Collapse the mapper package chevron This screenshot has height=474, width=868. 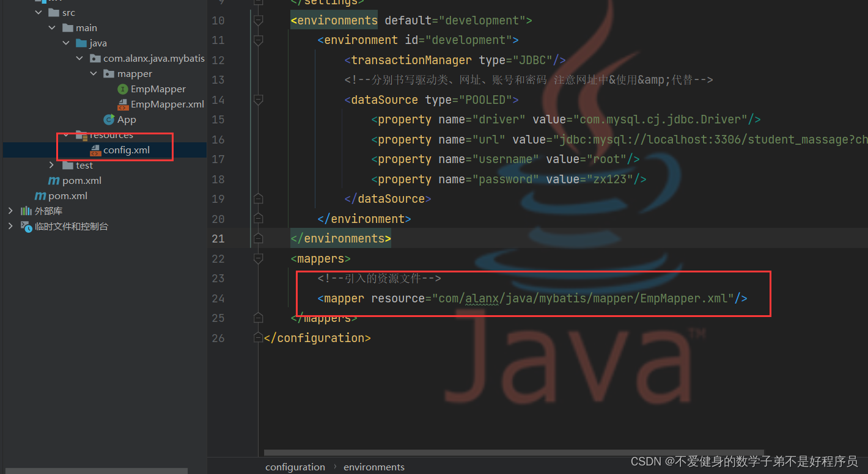(94, 74)
